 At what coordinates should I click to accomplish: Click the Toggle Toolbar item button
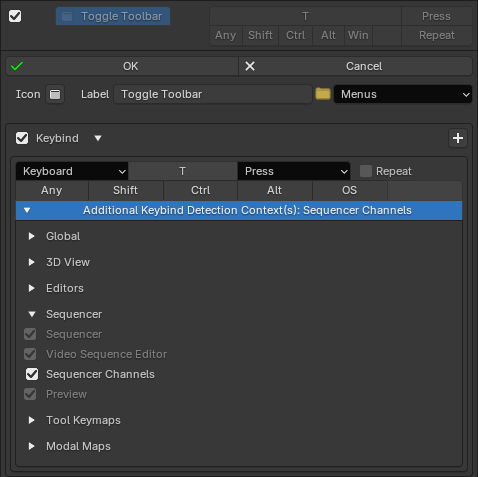point(113,16)
